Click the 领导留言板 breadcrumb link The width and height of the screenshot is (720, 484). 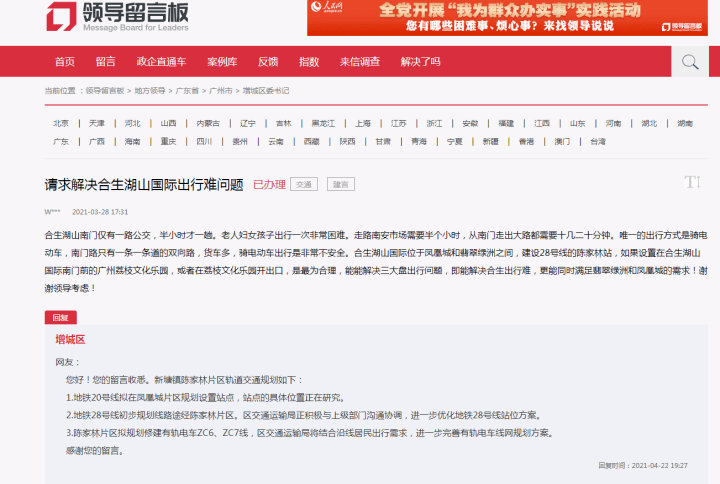105,91
